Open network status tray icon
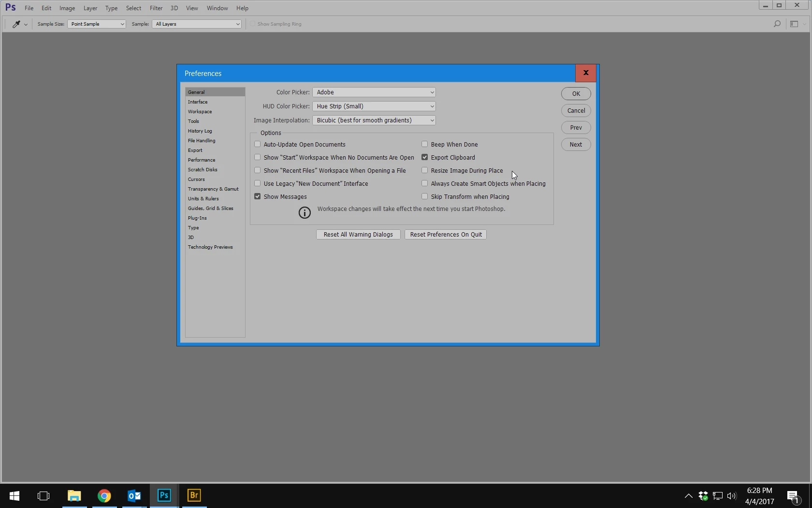Screen dimensions: 812x508 click(x=718, y=496)
